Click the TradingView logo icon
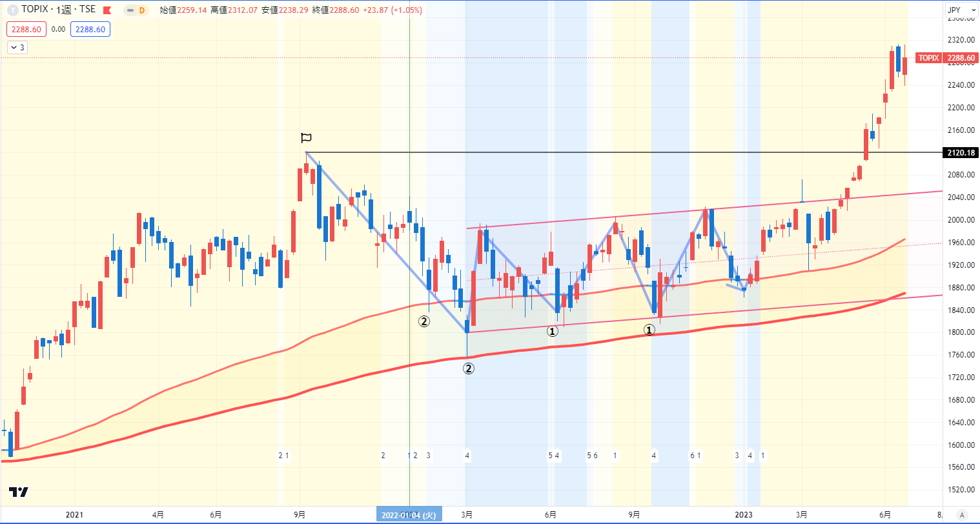This screenshot has height=524, width=980. pyautogui.click(x=19, y=492)
